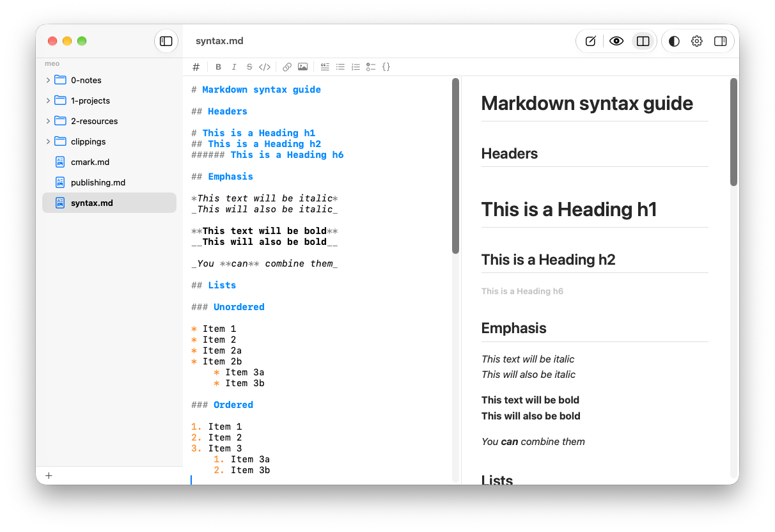Click the "###### This is a Heading h6" line
The width and height of the screenshot is (775, 532).
coord(267,155)
